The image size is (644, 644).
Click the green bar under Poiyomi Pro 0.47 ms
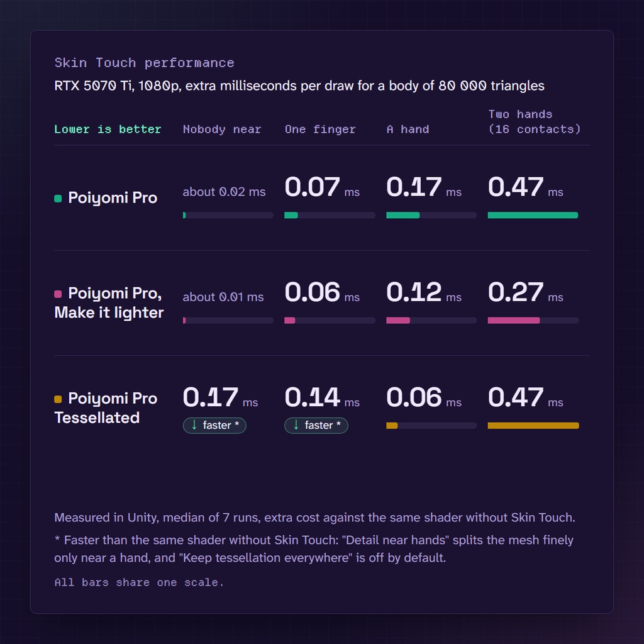(x=533, y=215)
